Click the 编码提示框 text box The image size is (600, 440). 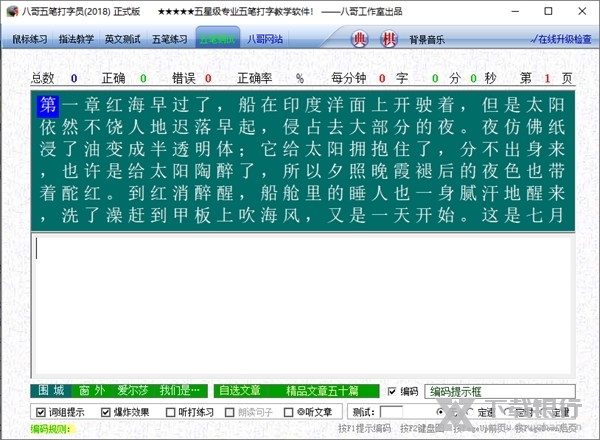500,391
